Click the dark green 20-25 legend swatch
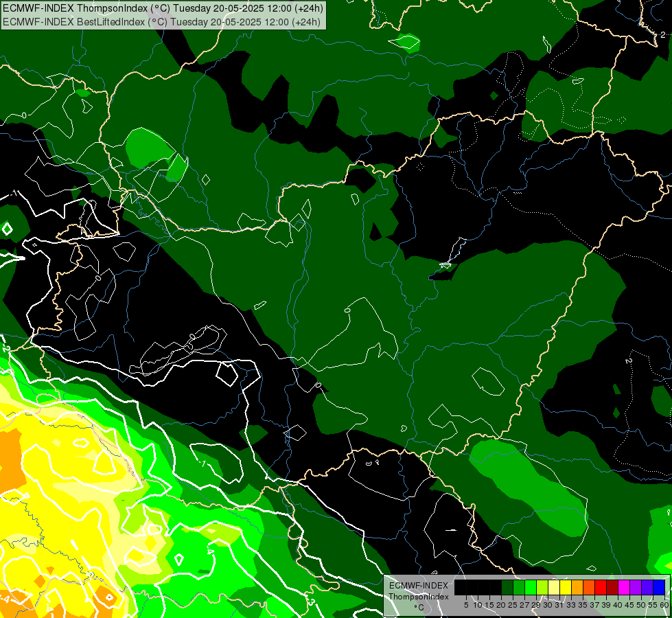672x618 pixels. [507, 587]
